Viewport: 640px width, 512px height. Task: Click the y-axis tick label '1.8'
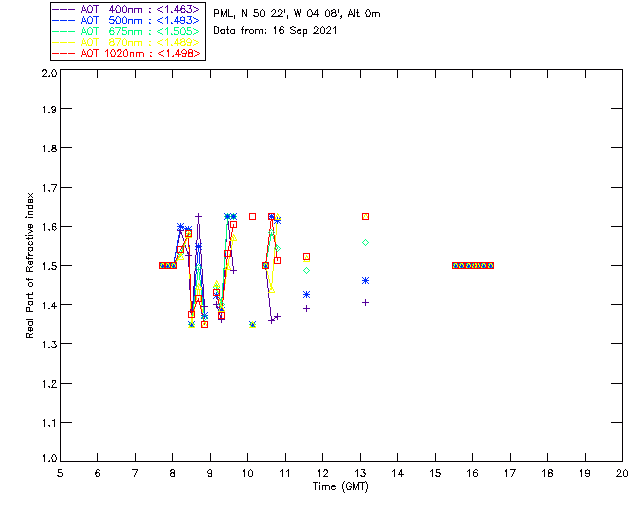tap(49, 148)
